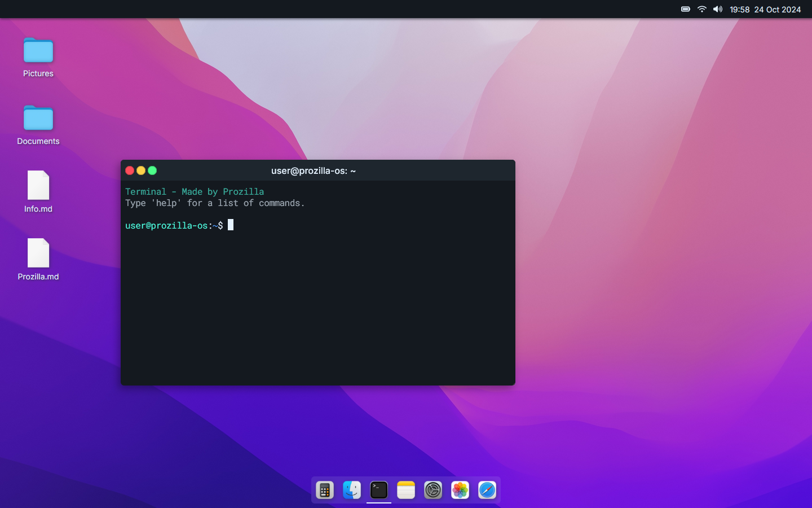This screenshot has width=812, height=508.
Task: Select the Info.md file icon
Action: pyautogui.click(x=38, y=185)
